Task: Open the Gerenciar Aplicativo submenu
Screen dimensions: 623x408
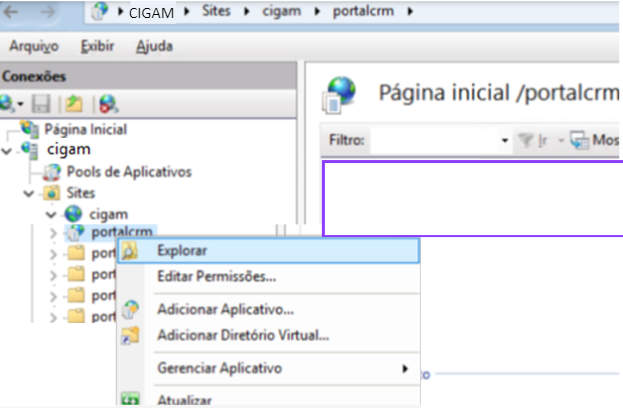Action: (x=405, y=369)
